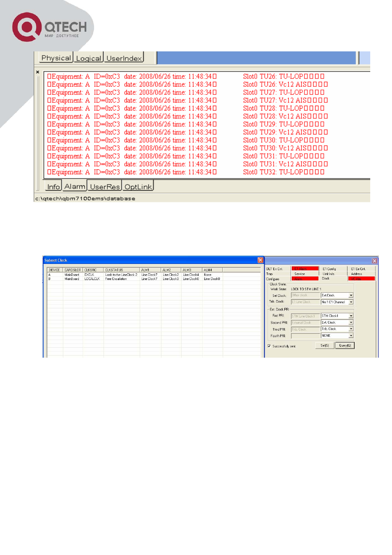Close the clock configuration dialog
This screenshot has width=392, height=555.
(374, 261)
